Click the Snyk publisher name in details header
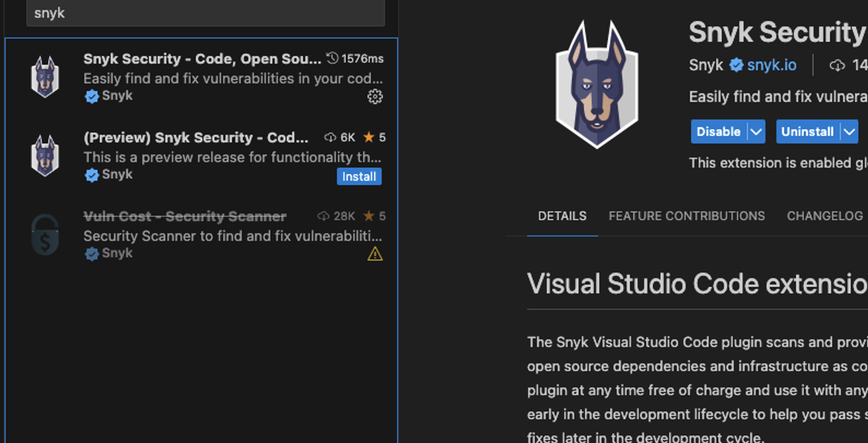868x443 pixels. 706,65
